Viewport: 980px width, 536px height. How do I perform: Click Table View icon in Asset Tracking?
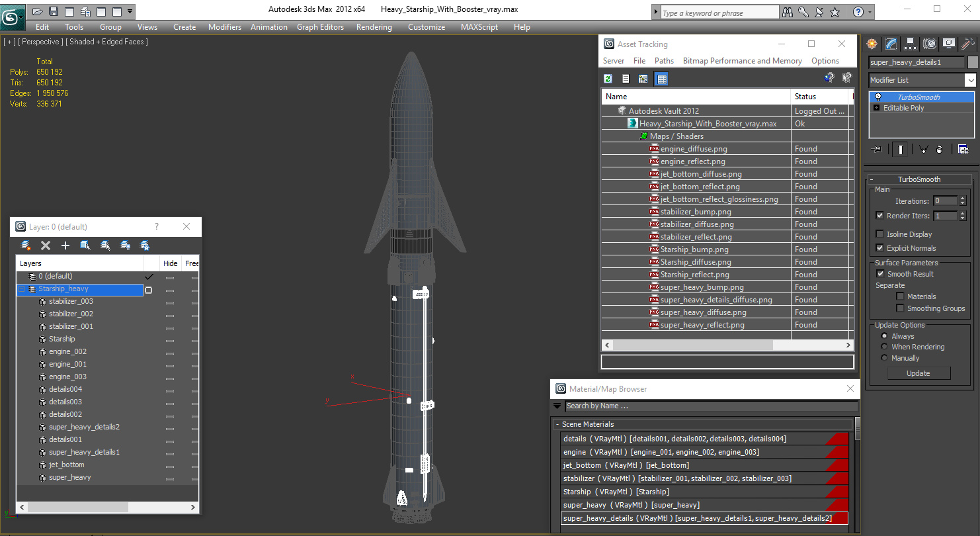point(661,79)
